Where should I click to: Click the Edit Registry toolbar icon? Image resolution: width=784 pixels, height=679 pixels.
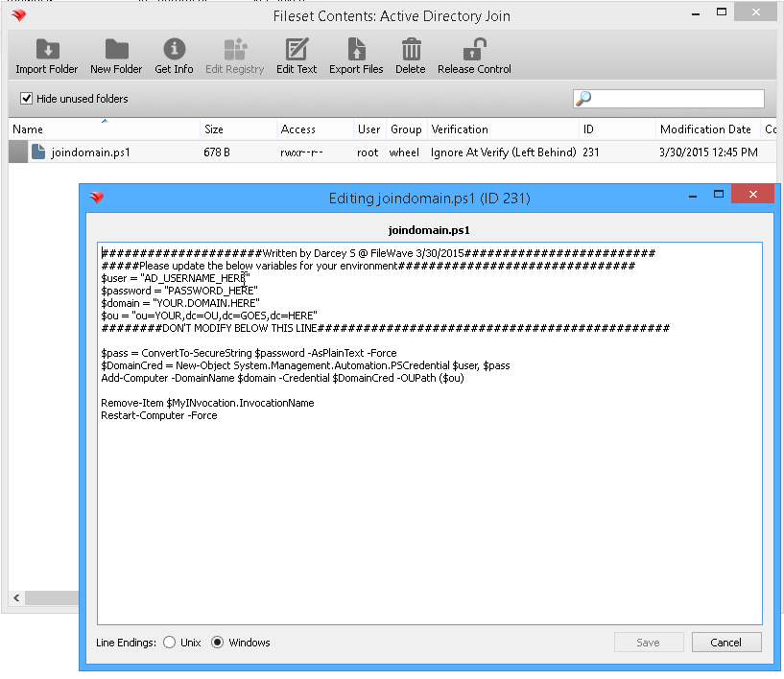pyautogui.click(x=235, y=49)
